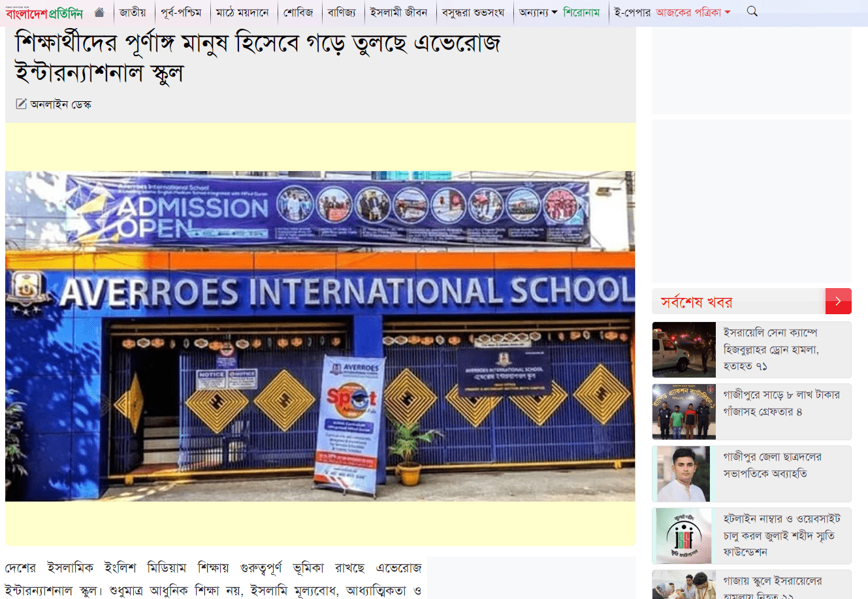Open the ই-পেপার link
Viewport: 868px width, 599px height.
[632, 12]
